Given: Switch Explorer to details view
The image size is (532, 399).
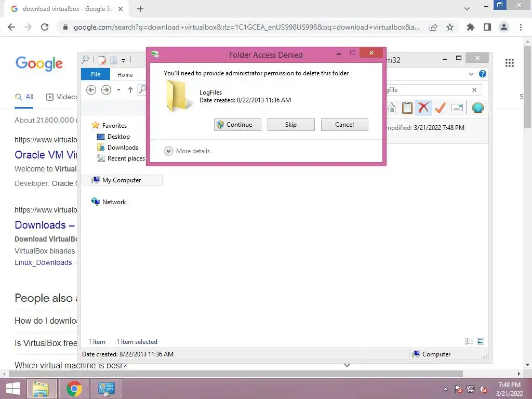Looking at the screenshot, I should 469,341.
